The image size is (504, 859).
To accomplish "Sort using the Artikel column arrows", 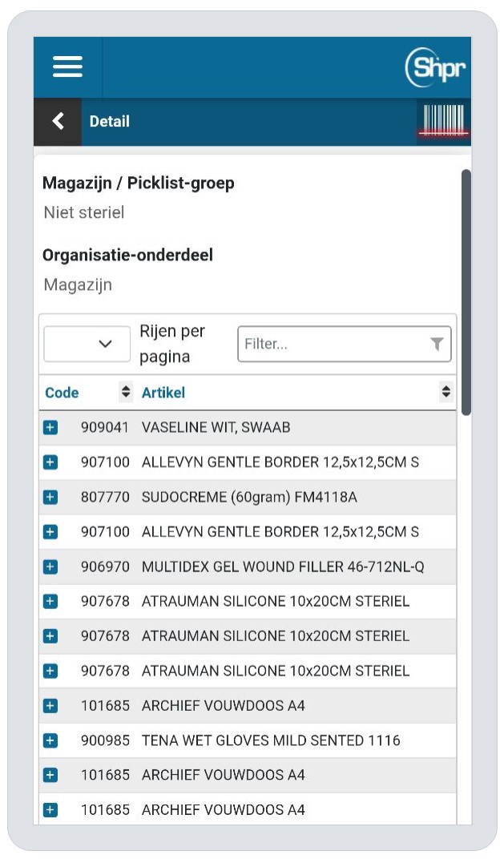I will 446,393.
